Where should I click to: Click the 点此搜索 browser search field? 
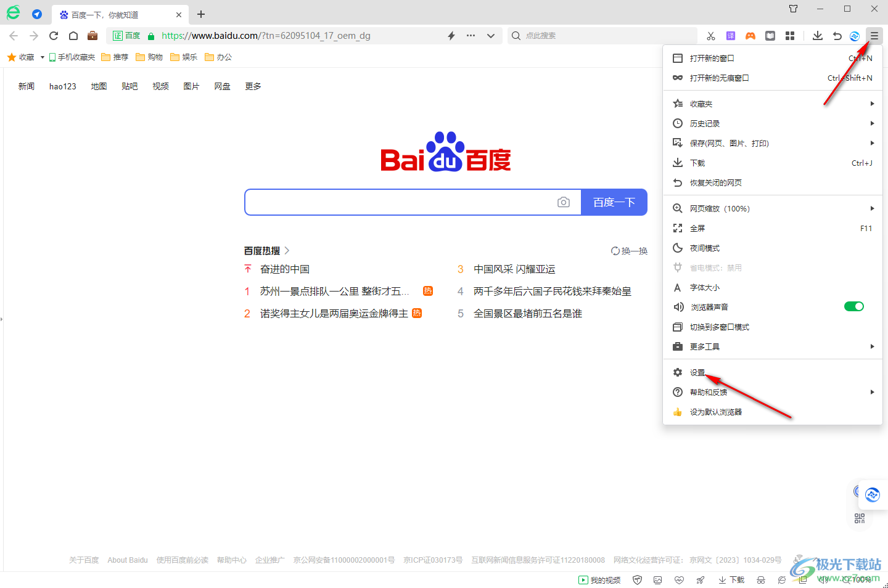click(602, 36)
